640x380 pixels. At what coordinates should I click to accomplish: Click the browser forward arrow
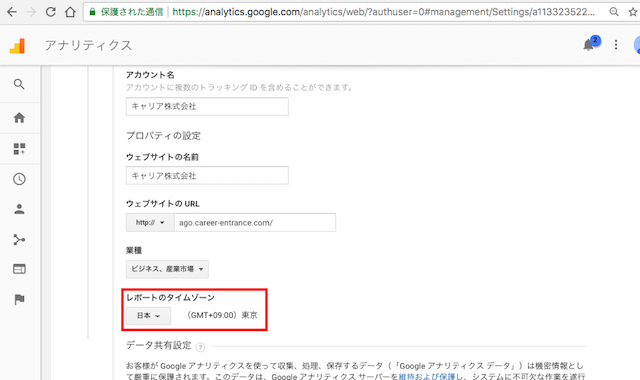click(31, 12)
